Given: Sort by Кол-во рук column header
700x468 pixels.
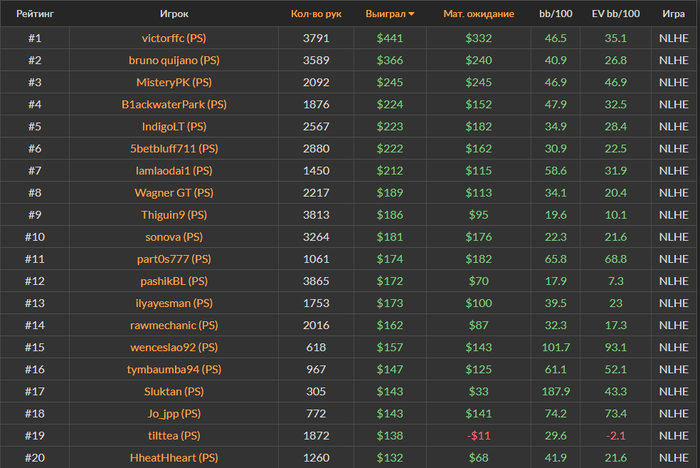Looking at the screenshot, I should 316,15.
